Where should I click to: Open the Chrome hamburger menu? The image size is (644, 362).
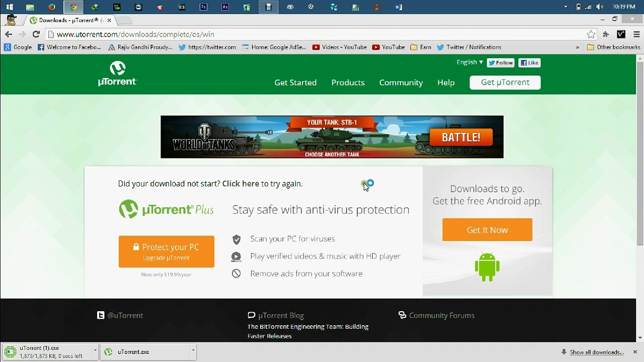click(636, 34)
